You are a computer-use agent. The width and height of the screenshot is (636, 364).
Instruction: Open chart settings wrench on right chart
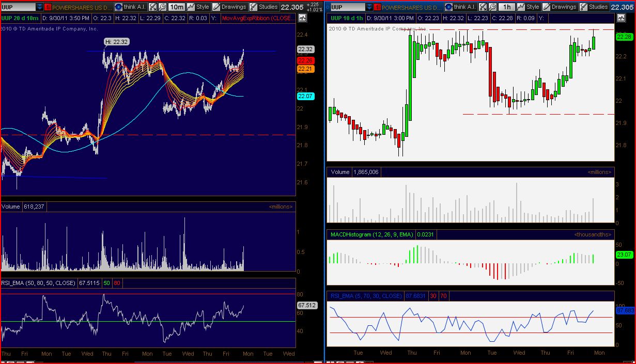(x=492, y=7)
